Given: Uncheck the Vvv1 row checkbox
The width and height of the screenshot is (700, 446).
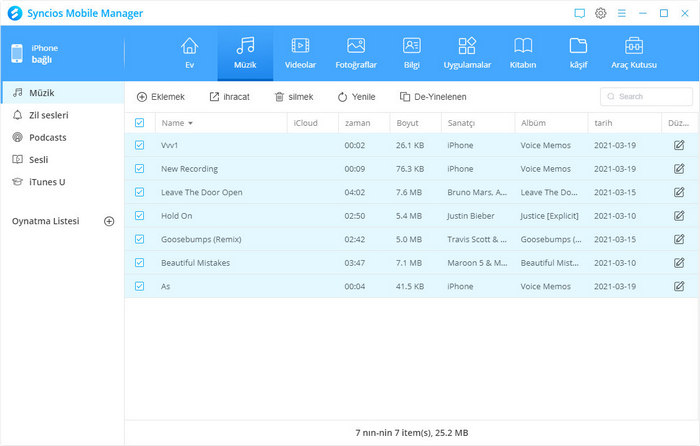Looking at the screenshot, I should (139, 145).
